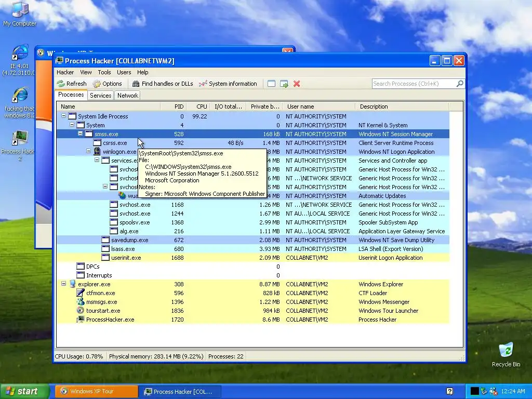
Task: Collapse the System Idle Process tree node
Action: (63, 116)
